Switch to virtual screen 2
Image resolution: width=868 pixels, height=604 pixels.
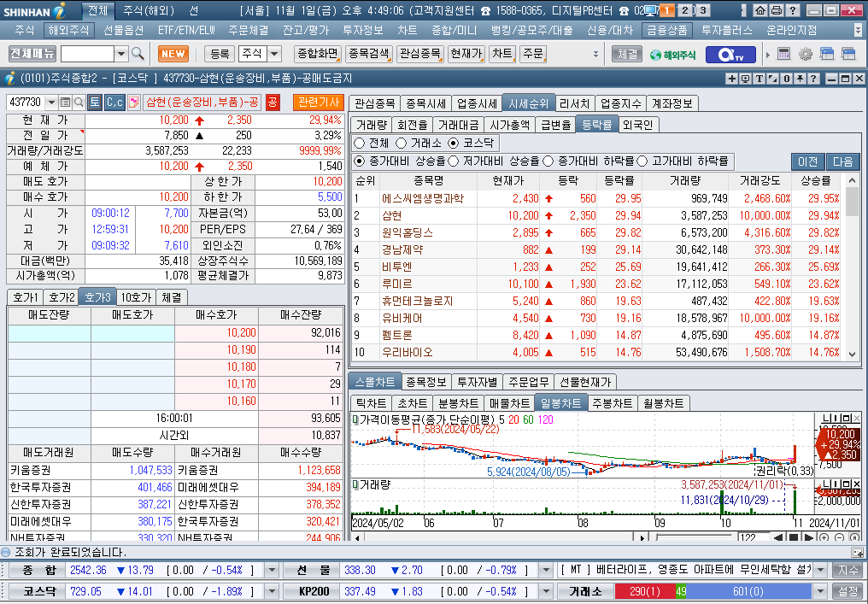pos(685,10)
